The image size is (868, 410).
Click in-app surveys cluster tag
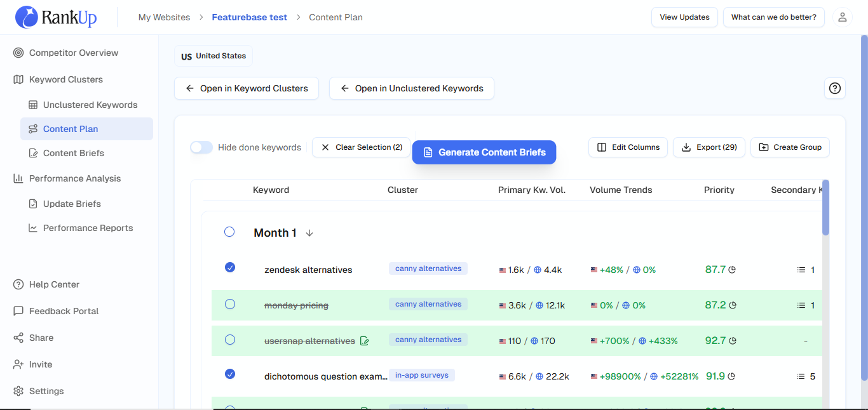(x=422, y=375)
